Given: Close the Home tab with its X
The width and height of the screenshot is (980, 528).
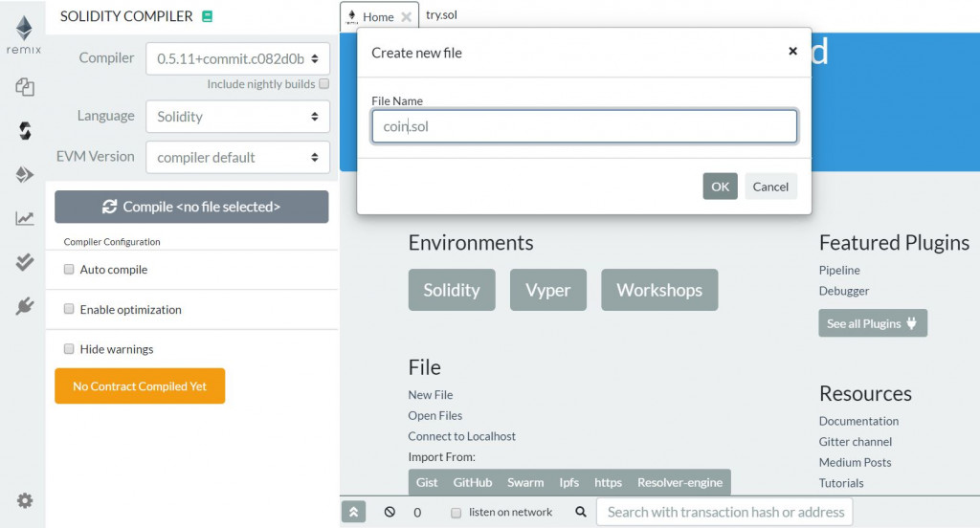Looking at the screenshot, I should click(406, 17).
